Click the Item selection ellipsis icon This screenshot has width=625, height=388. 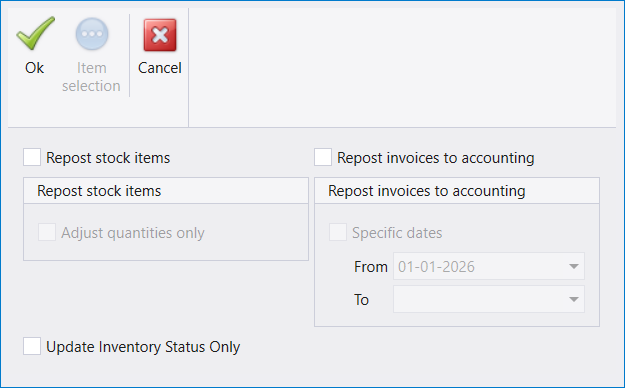(x=92, y=34)
